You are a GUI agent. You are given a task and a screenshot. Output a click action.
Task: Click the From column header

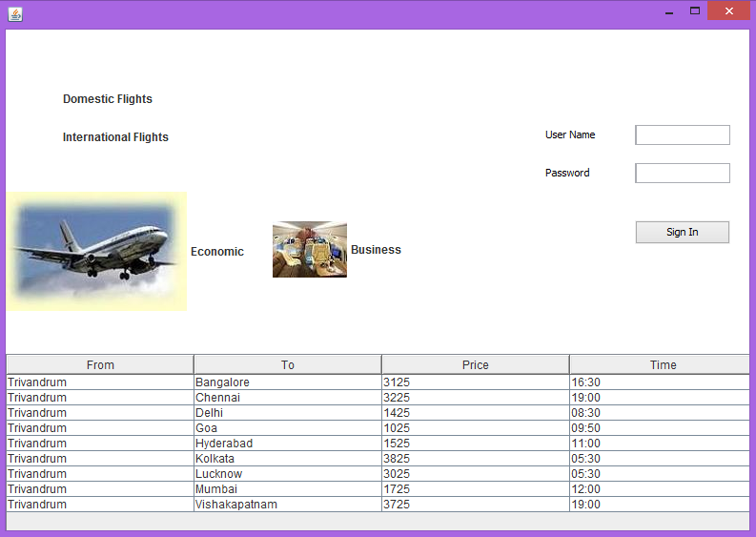coord(100,364)
